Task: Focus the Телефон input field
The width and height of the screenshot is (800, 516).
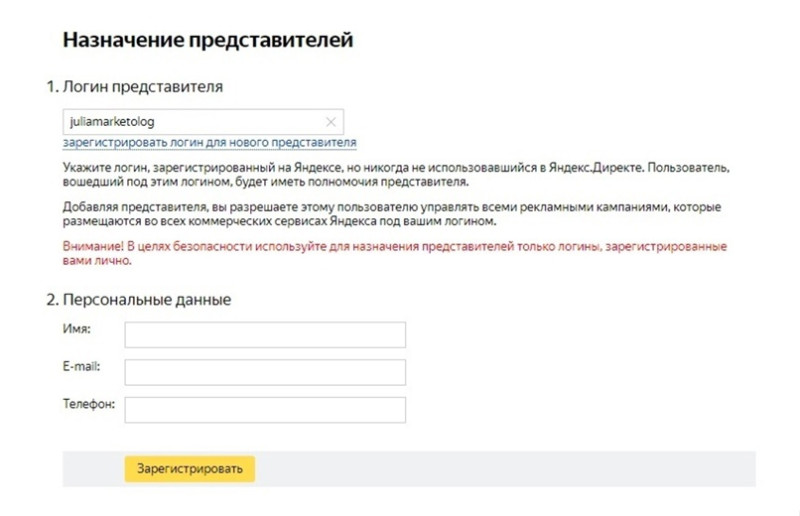Action: click(x=265, y=410)
